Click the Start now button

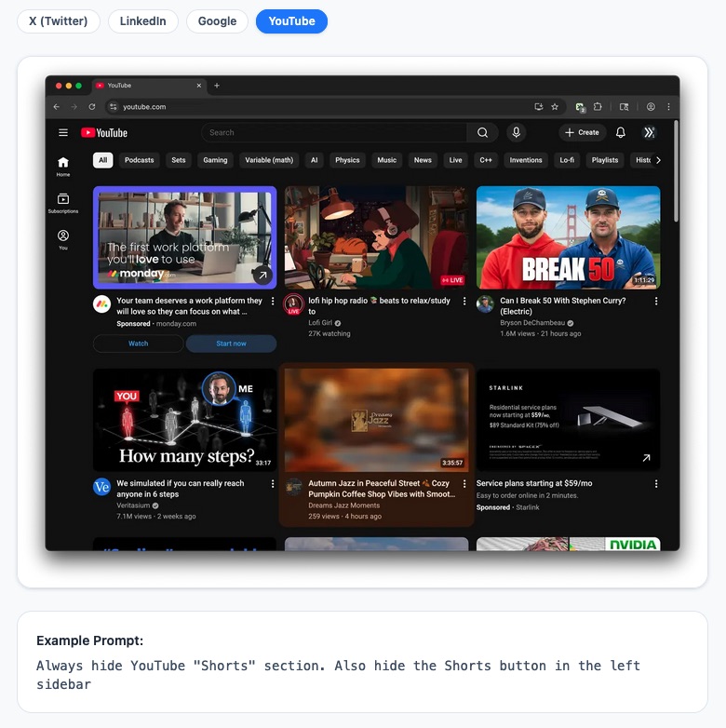tap(231, 344)
